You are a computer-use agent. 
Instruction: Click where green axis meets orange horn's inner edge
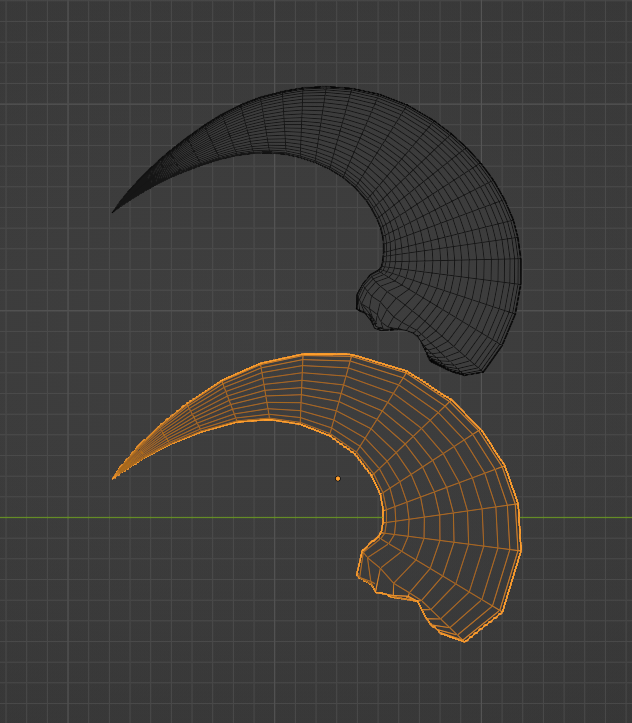[383, 517]
